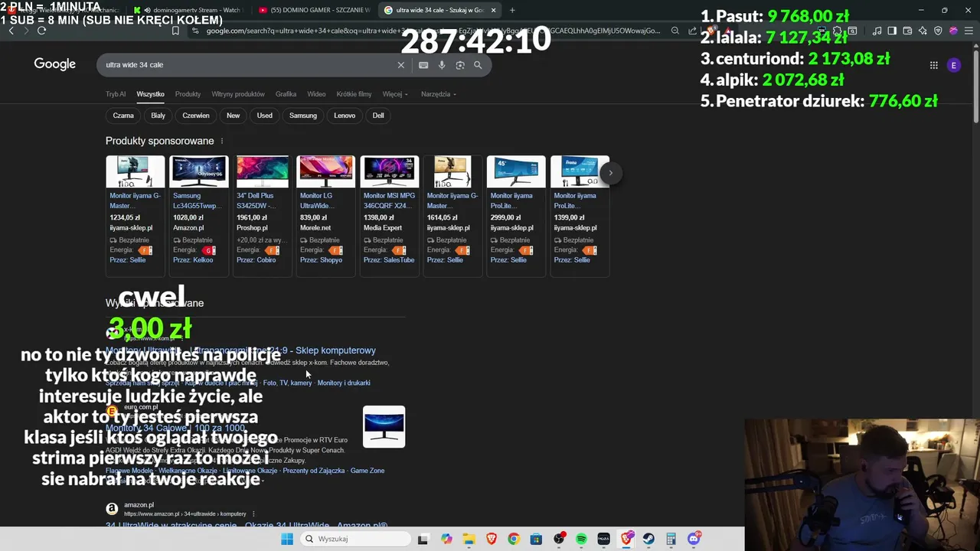Open the Game Zone sitelink
Screen dimensions: 980x551
coord(367,471)
